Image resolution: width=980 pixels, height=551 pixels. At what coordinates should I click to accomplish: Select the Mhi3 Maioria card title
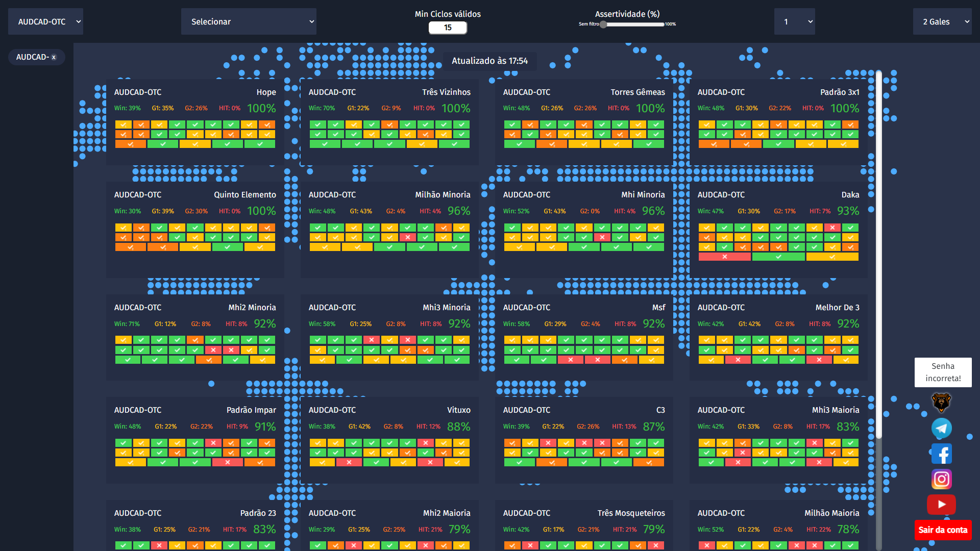(836, 410)
